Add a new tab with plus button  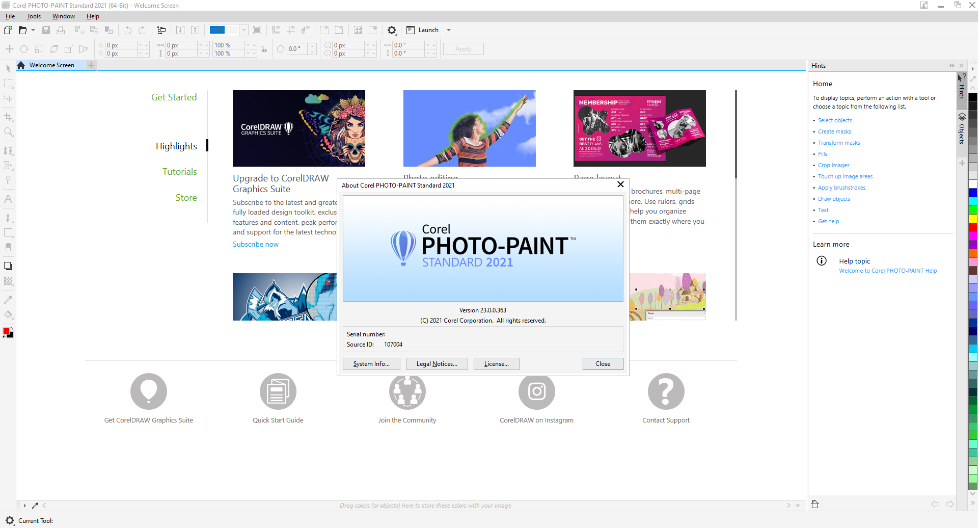pos(91,65)
